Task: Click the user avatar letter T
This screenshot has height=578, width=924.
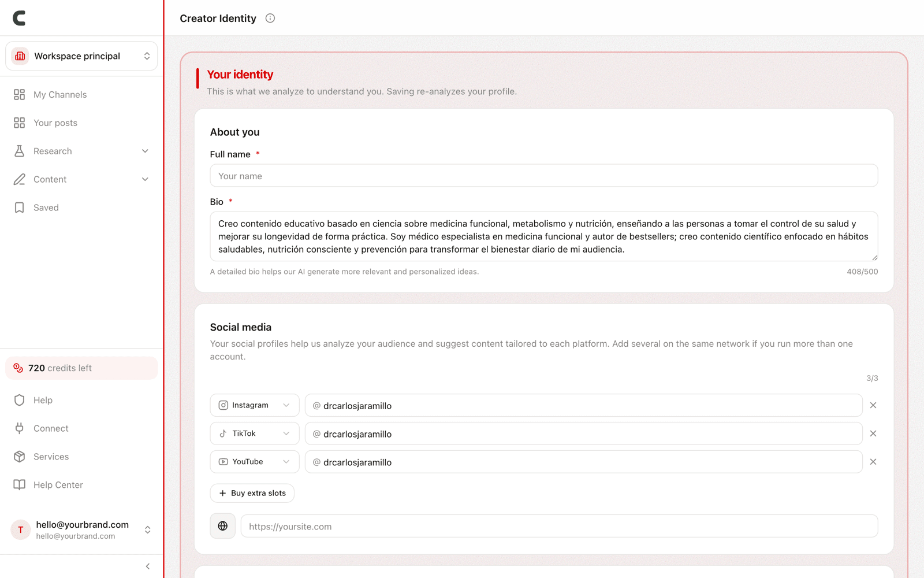Action: (x=21, y=529)
